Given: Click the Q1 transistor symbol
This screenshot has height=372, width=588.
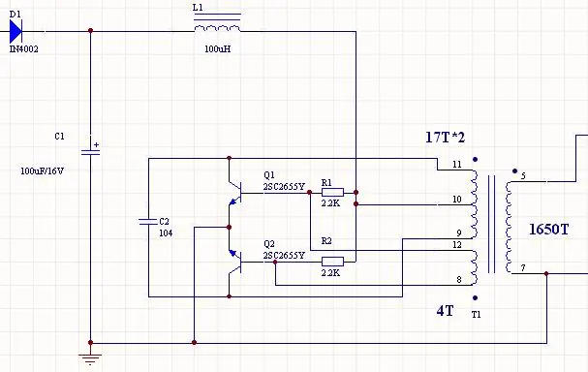Looking at the screenshot, I should click(234, 193).
